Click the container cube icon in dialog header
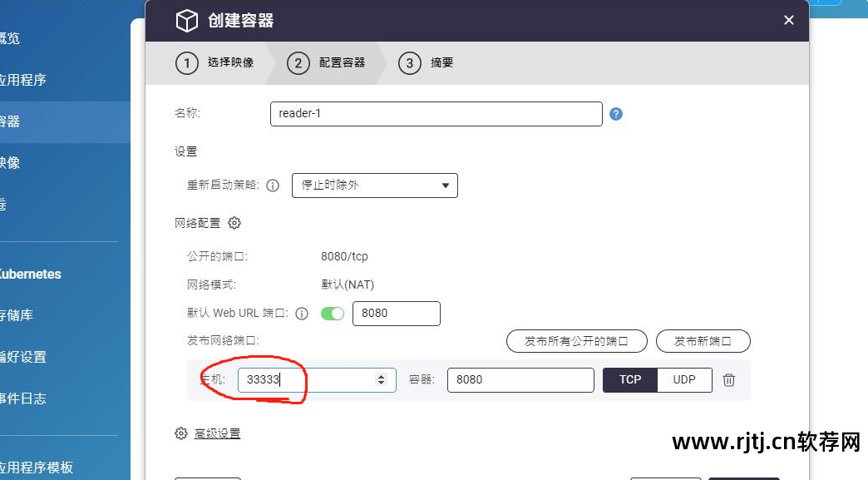 coord(186,20)
